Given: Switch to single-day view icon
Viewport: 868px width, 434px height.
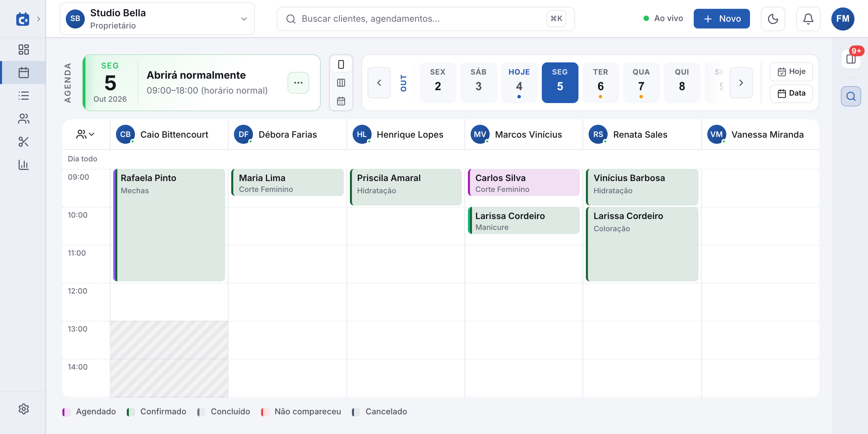Looking at the screenshot, I should [341, 64].
